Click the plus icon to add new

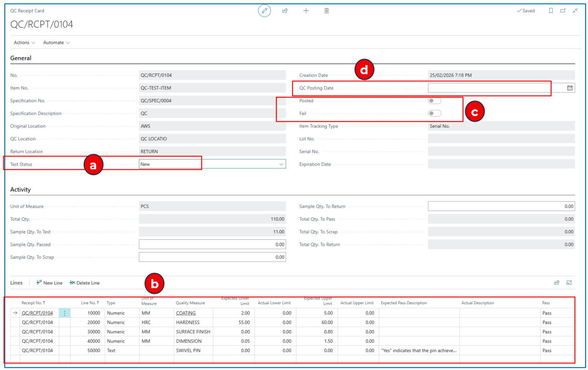coord(306,10)
